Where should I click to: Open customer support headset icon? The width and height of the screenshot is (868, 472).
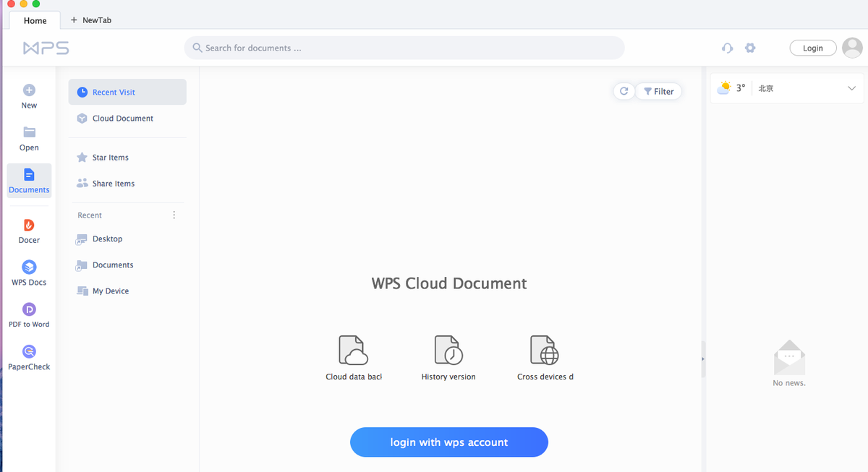pyautogui.click(x=728, y=48)
